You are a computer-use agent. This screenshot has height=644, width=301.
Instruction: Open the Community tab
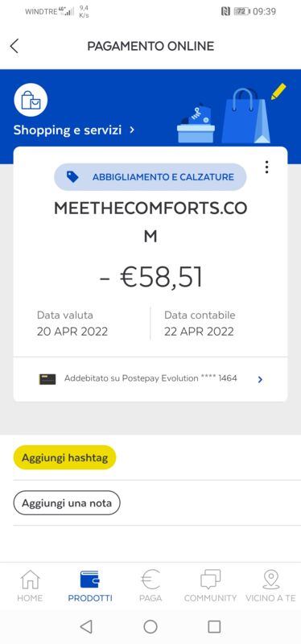point(210,586)
